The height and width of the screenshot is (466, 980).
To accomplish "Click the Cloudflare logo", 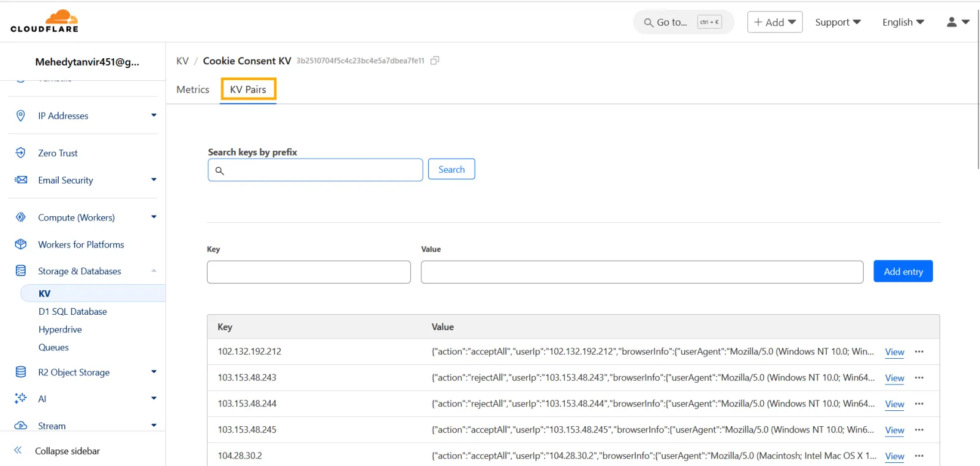I will pos(45,21).
